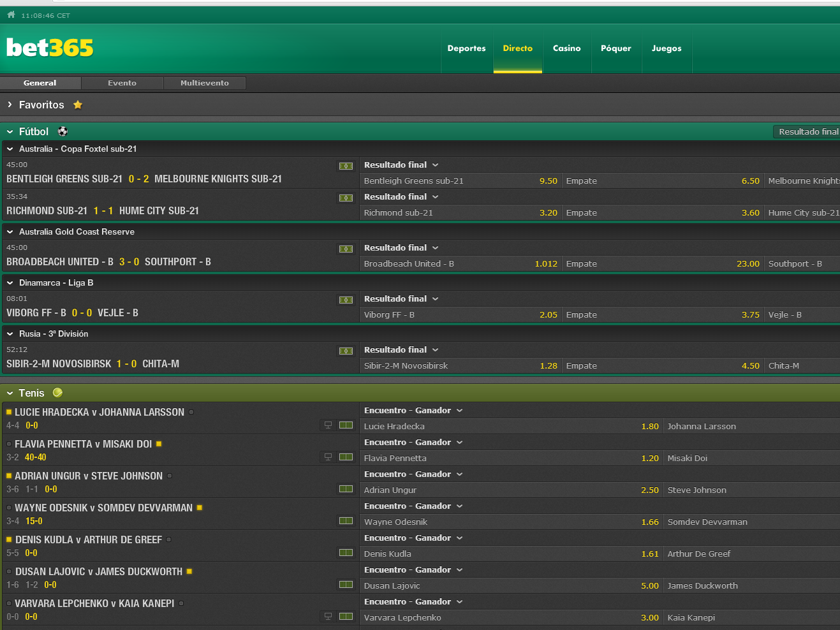This screenshot has height=630, width=840.
Task: Open court view for Kudla v De Greef
Action: click(x=346, y=552)
